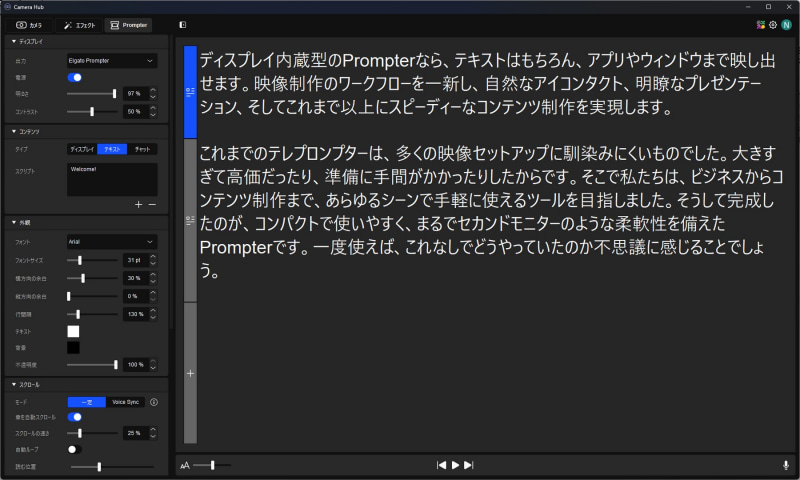Toggle the auto scroll switch

point(74,417)
